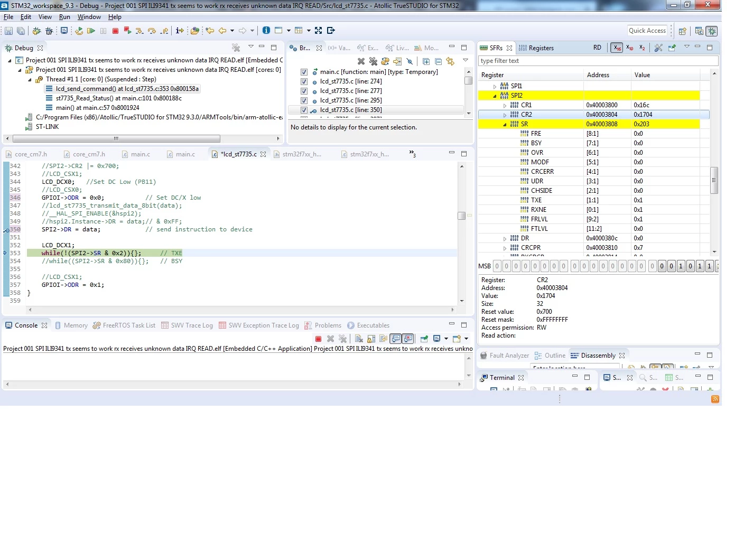Click the Open Perspective icon

pyautogui.click(x=683, y=31)
